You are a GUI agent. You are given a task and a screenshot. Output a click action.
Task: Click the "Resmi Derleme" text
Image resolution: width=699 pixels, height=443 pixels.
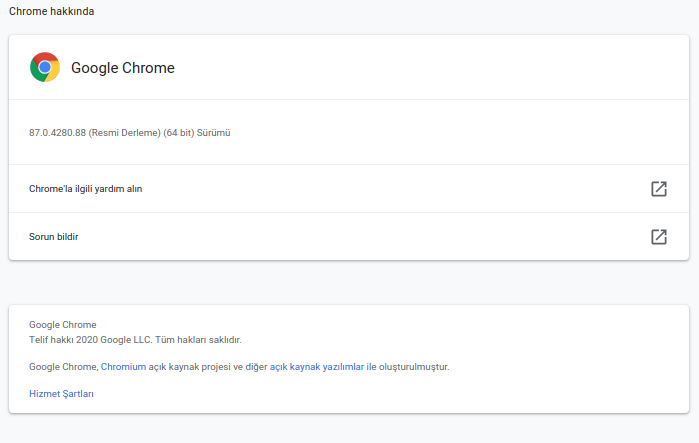[x=125, y=132]
